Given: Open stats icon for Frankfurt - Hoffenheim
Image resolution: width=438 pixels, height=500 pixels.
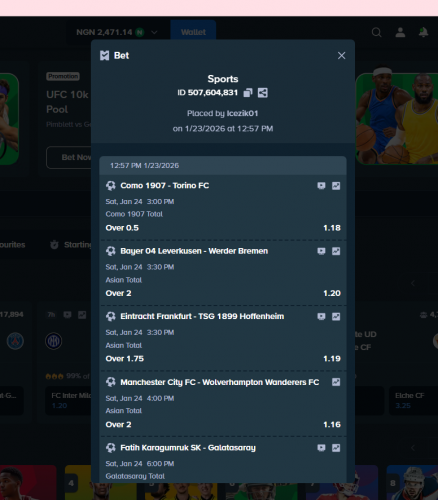Looking at the screenshot, I should click(x=336, y=316).
